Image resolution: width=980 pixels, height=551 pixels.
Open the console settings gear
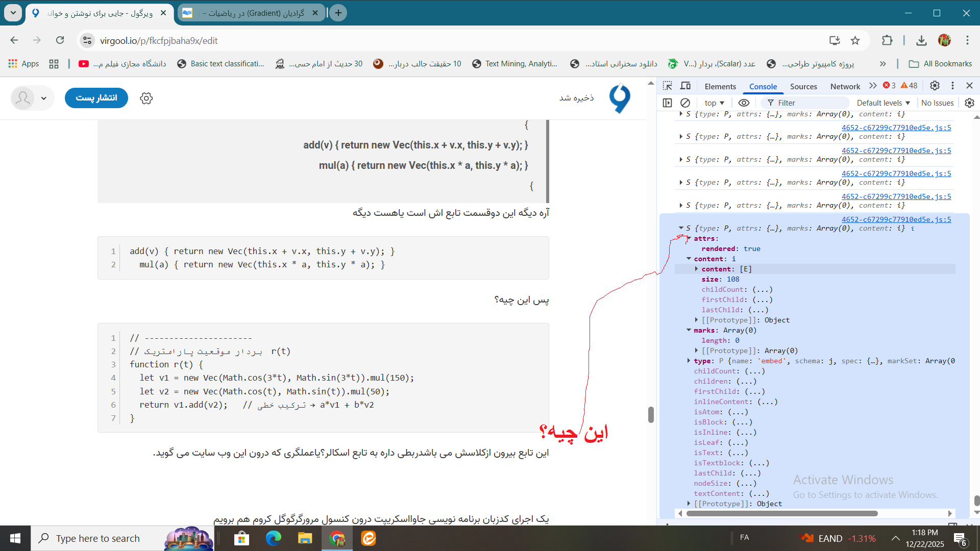[x=969, y=103]
